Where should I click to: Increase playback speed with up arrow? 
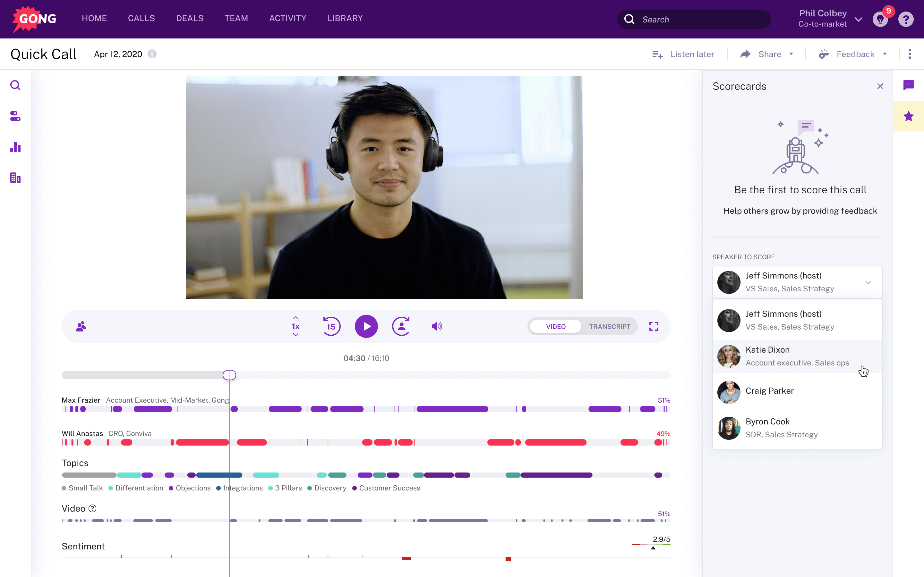(295, 317)
